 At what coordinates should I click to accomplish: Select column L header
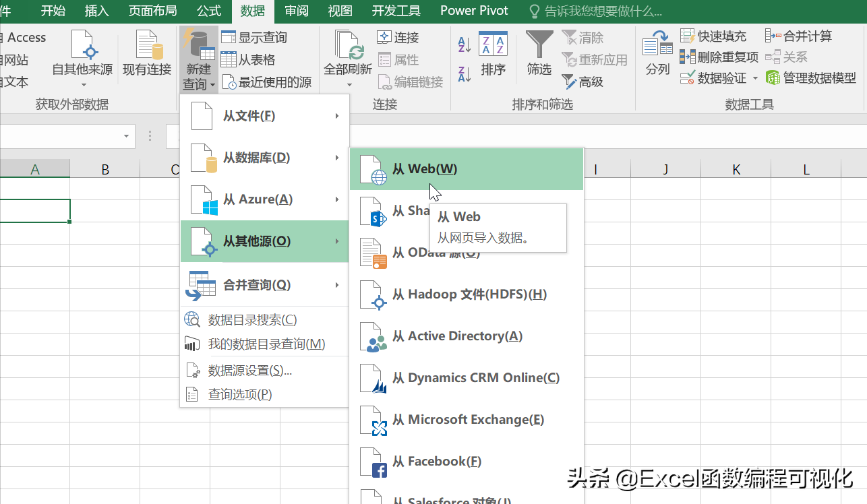tap(806, 169)
